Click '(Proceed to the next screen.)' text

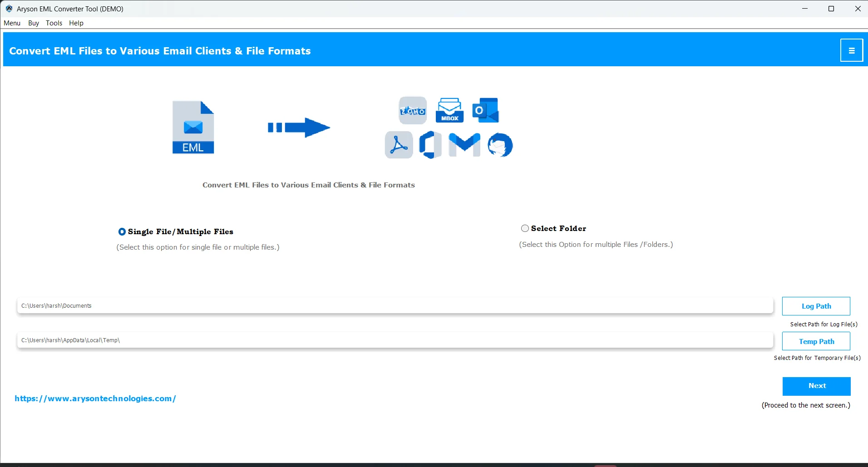(x=806, y=405)
